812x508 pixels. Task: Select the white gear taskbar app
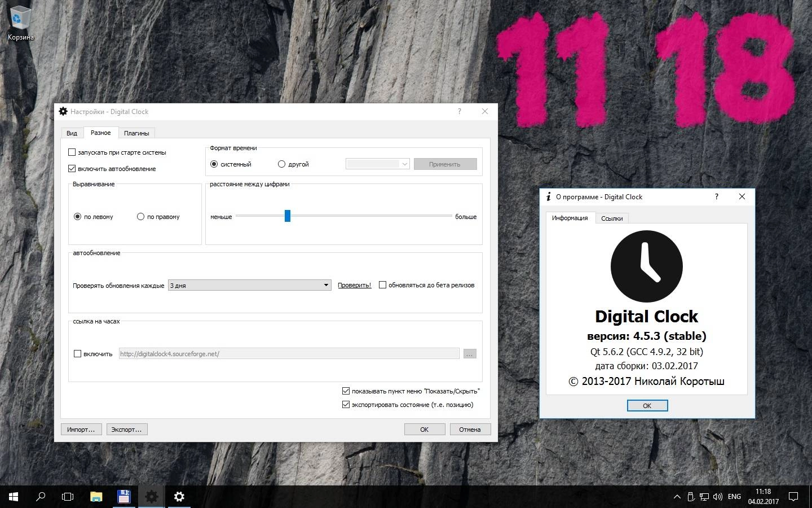coord(179,497)
